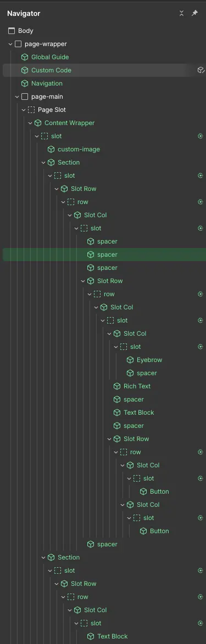Select the second Section component
This screenshot has height=644, width=206.
pos(69,557)
